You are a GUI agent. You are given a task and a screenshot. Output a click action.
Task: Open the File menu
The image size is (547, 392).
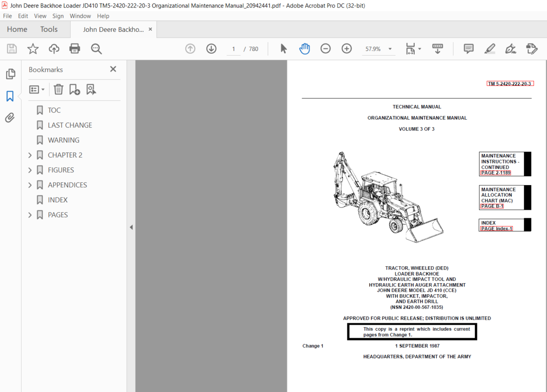pyautogui.click(x=7, y=16)
